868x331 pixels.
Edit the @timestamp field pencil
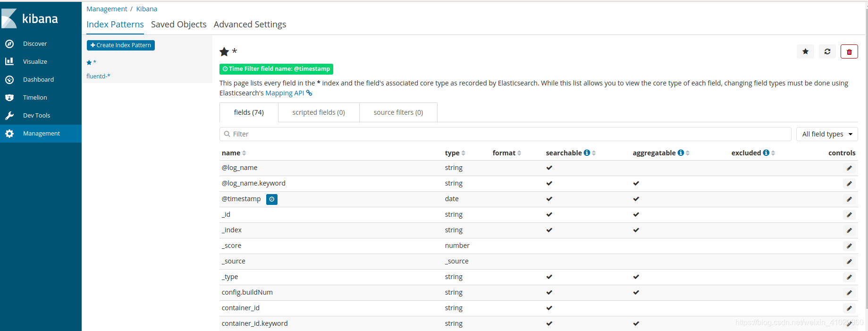click(x=849, y=199)
